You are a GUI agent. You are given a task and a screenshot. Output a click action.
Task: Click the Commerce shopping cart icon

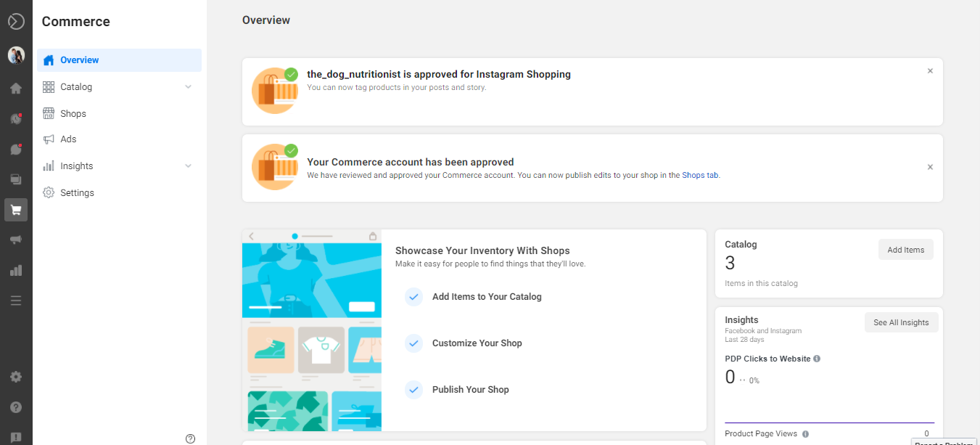click(x=16, y=210)
